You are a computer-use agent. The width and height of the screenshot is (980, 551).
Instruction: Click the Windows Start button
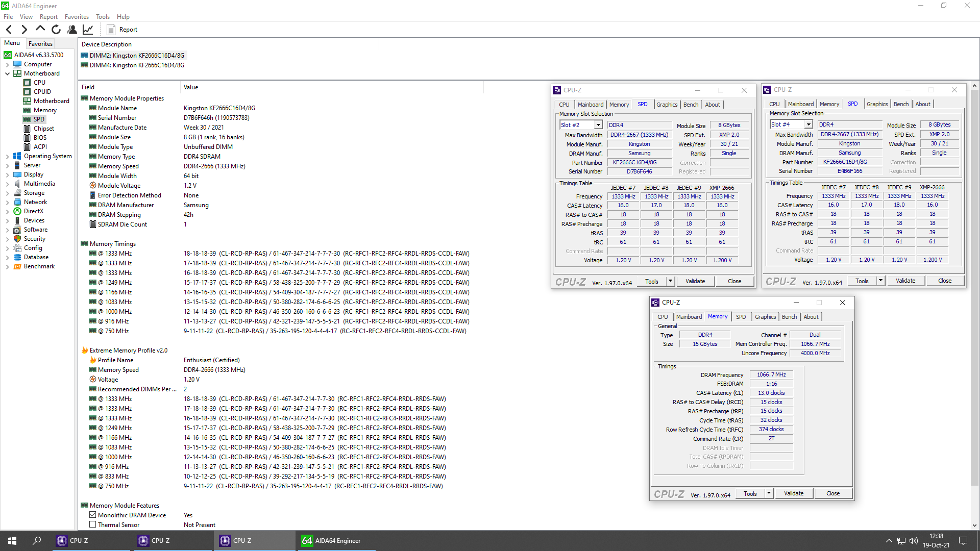coord(12,541)
